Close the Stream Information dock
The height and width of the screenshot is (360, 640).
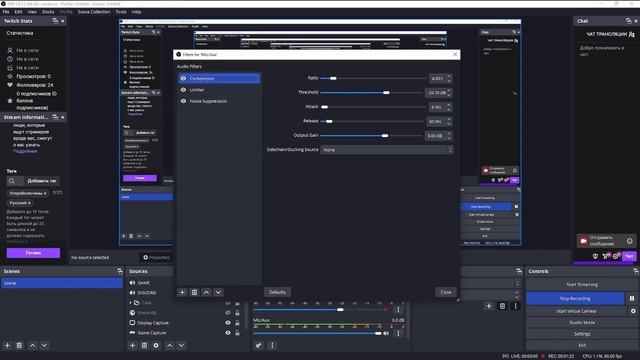pyautogui.click(x=62, y=117)
